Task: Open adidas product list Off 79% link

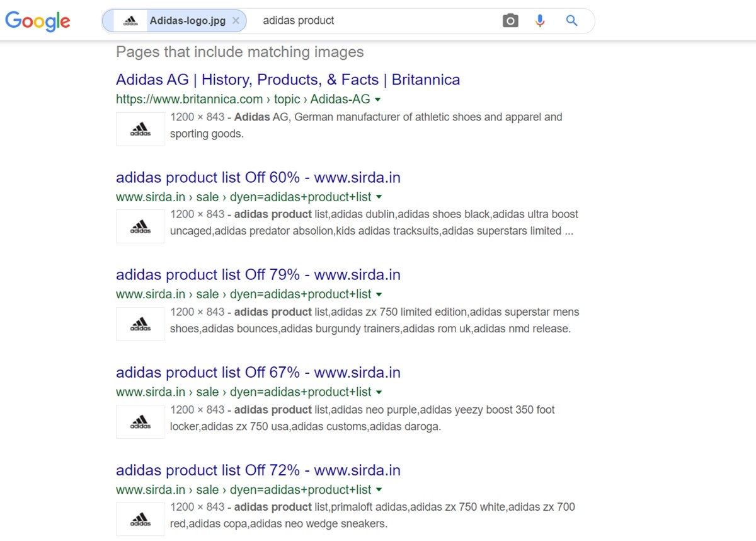Action: tap(258, 275)
